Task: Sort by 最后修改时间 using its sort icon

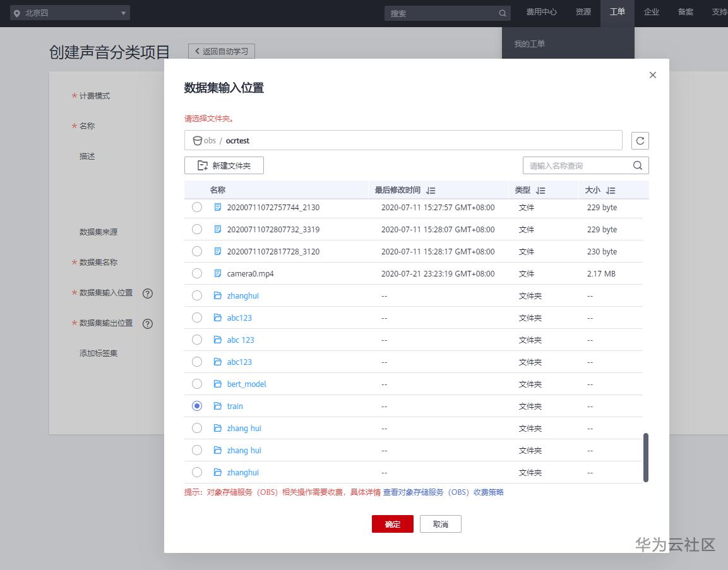Action: click(431, 190)
